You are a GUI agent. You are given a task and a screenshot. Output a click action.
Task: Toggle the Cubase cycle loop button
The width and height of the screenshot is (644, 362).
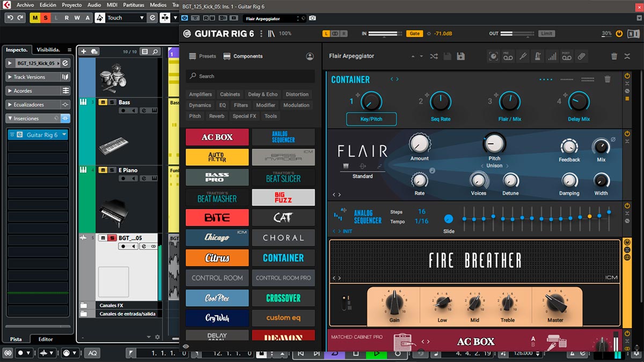coord(334,353)
